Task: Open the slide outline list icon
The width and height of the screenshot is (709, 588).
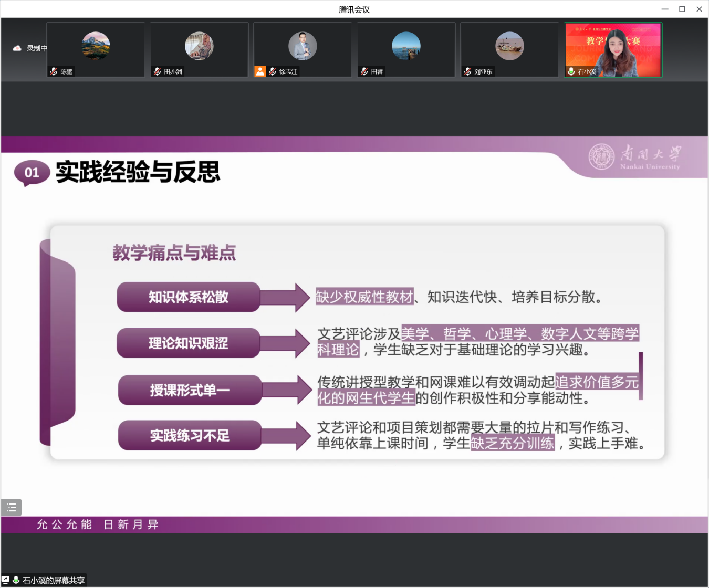Action: click(x=12, y=507)
